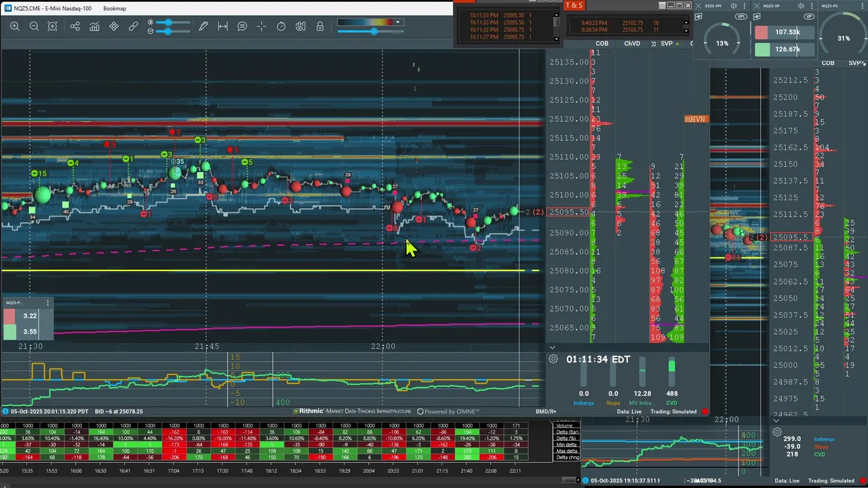Screen dimensions: 868x488
Task: Click down arrow in T & S list
Action: click(x=686, y=30)
